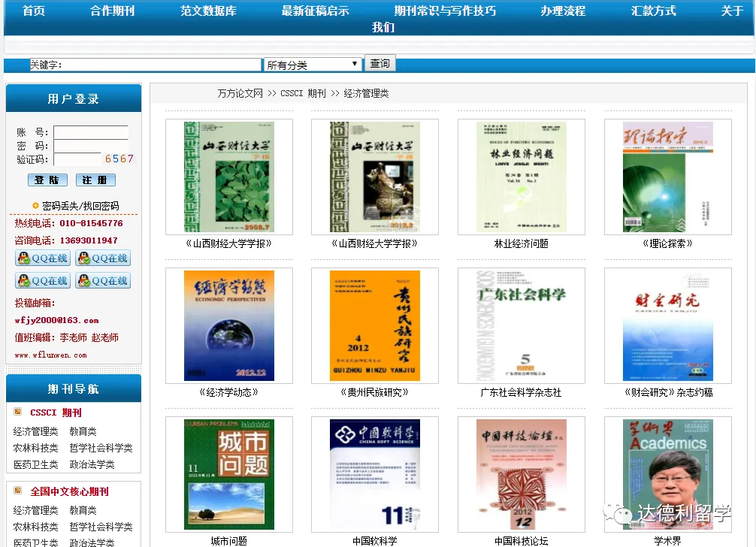Screen dimensions: 756x547
Task: Click CSSCI 期刊 in the breadcrumb
Action: click(303, 93)
